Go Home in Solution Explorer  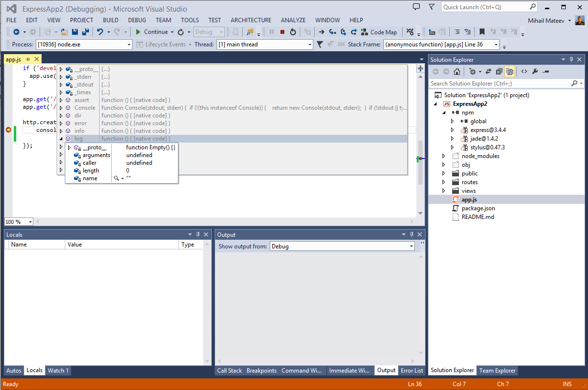[457, 72]
